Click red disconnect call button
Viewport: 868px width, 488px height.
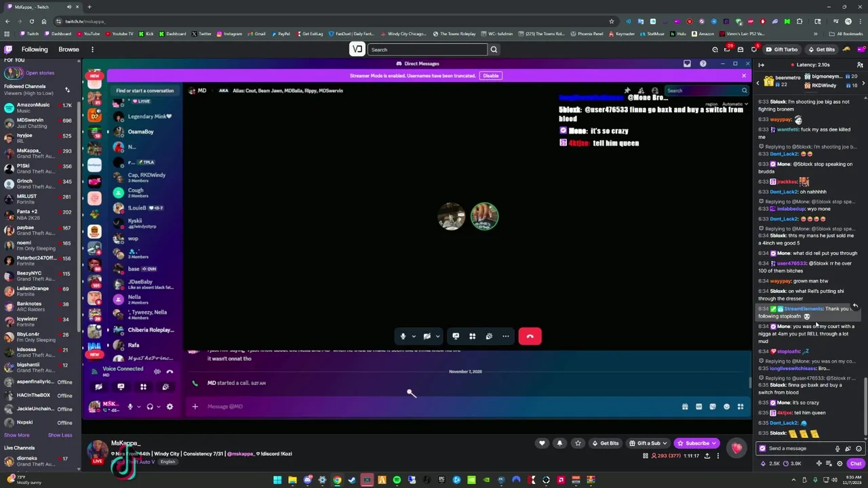(530, 336)
